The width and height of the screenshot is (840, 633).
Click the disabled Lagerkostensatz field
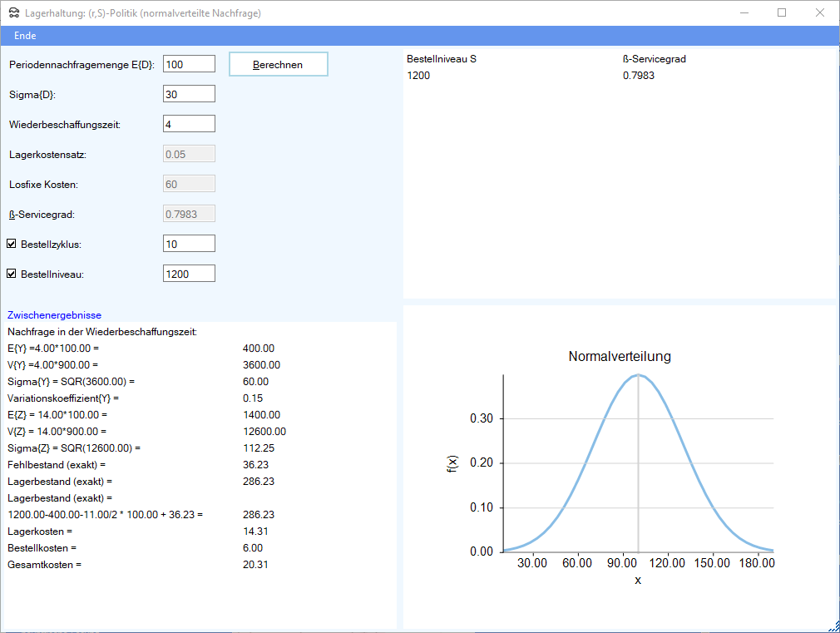pyautogui.click(x=189, y=154)
